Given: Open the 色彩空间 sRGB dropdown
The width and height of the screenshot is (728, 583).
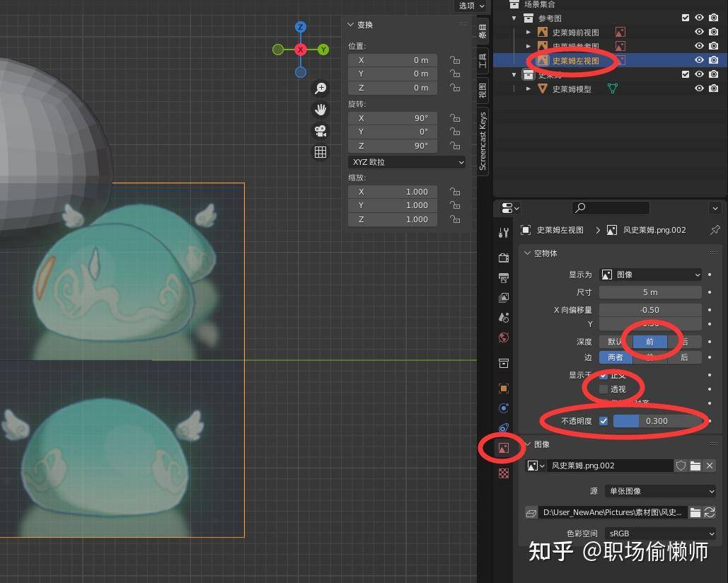Looking at the screenshot, I should 660,533.
